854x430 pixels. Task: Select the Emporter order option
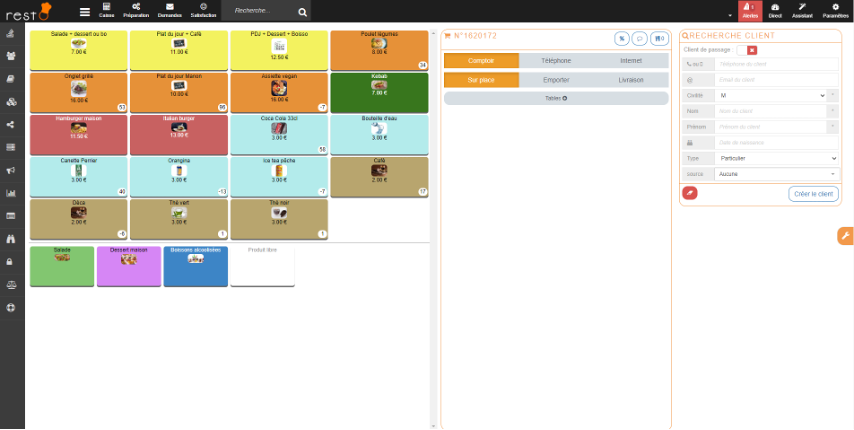pyautogui.click(x=556, y=79)
